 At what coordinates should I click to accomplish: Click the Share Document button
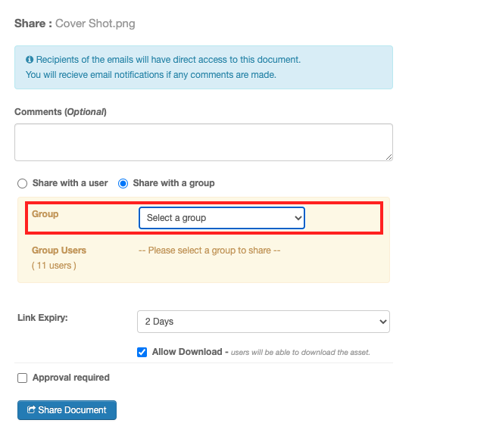(x=67, y=410)
